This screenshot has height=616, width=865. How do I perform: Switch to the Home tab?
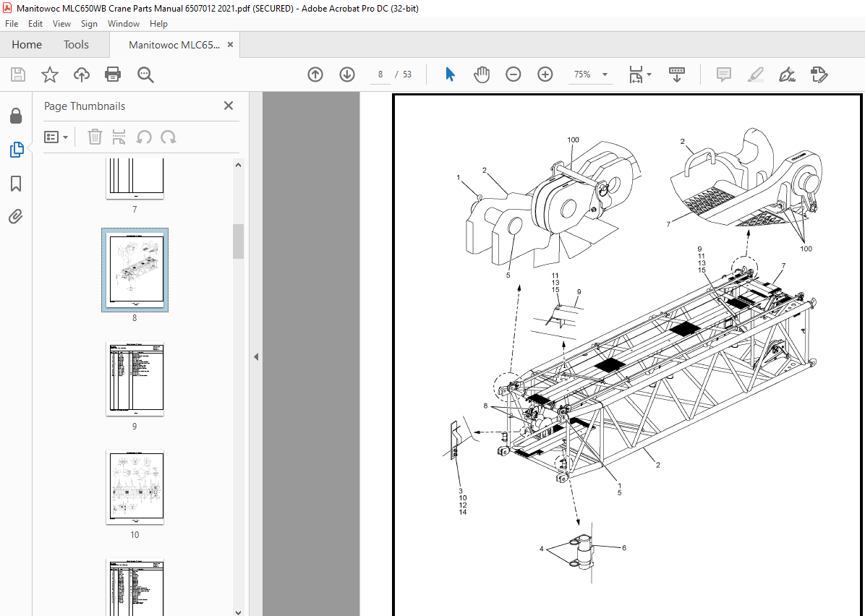click(x=27, y=45)
